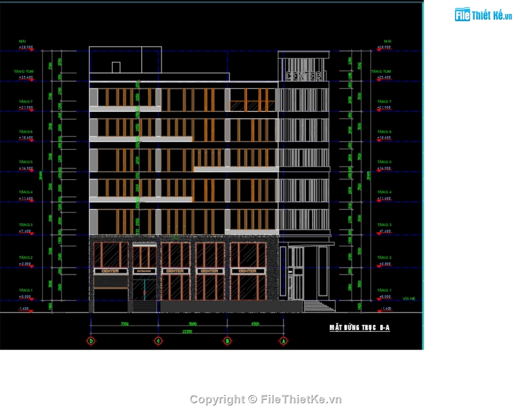Select the left-side TẦNG 5 label
Image resolution: width=531 pixels, height=420 pixels.
pos(26,162)
